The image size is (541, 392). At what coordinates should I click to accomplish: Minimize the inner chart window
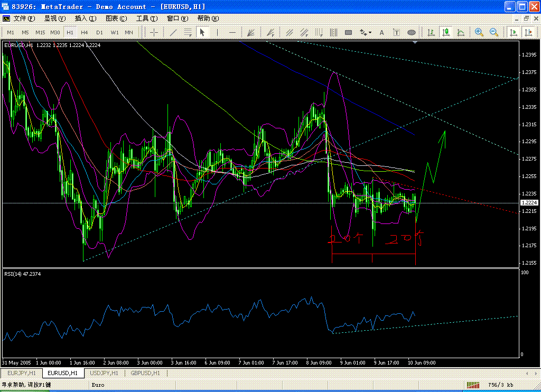(517, 18)
